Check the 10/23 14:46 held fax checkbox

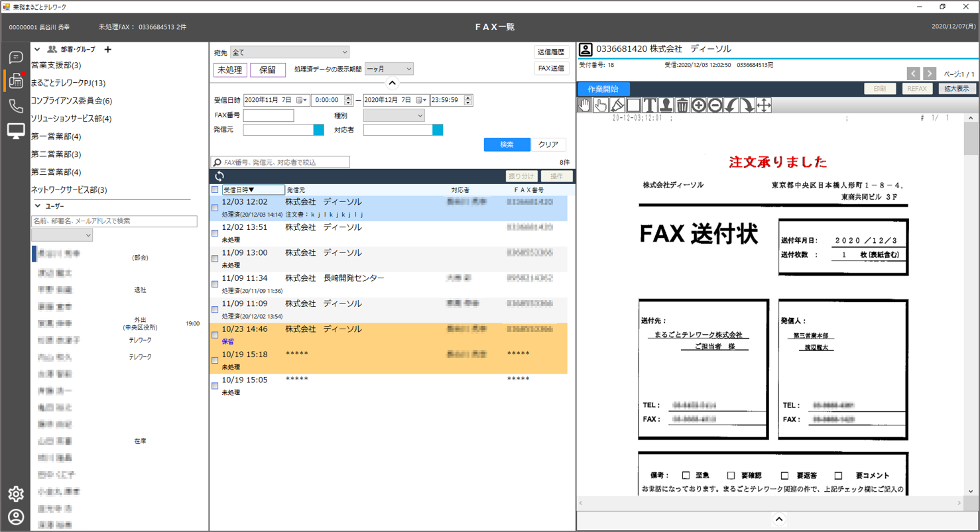pos(214,335)
